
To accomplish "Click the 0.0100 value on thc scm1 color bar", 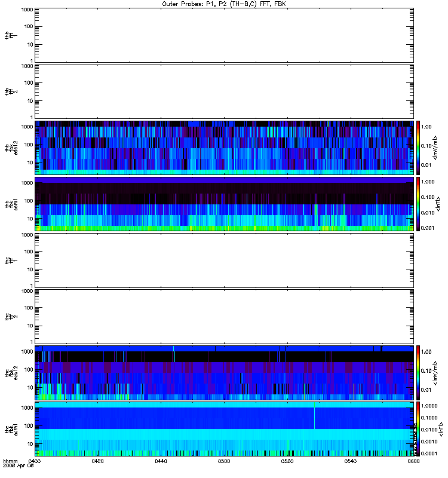I will 429,430.
